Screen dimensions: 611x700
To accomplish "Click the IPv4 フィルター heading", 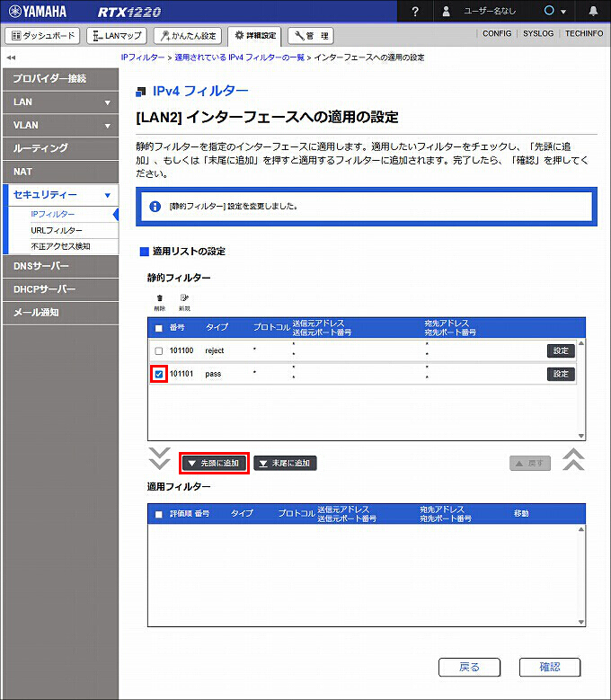I will pos(200,91).
